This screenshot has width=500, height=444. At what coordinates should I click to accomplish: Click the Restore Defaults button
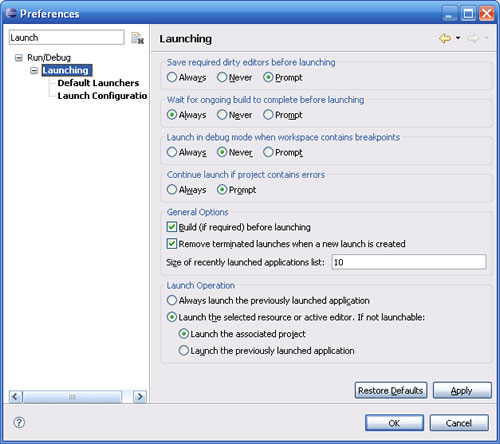[391, 390]
